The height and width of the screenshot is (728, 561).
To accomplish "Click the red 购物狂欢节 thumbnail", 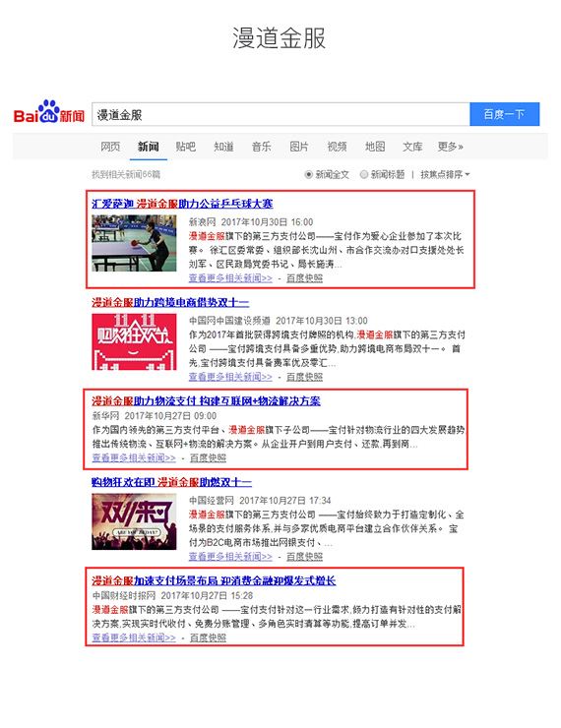I will pos(134,341).
